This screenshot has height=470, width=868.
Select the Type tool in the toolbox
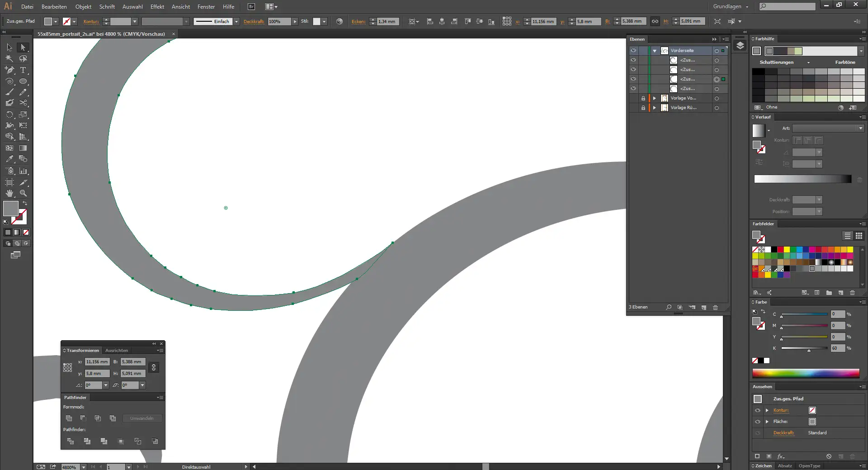click(23, 70)
